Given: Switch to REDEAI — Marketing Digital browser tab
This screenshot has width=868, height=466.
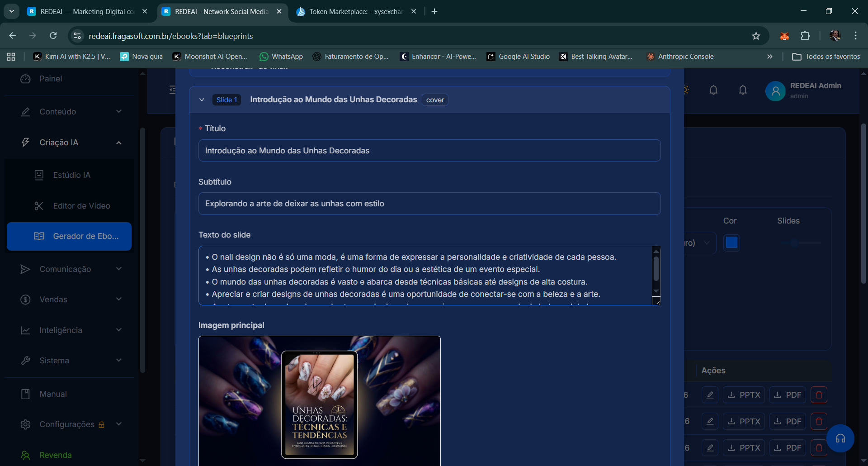Looking at the screenshot, I should tap(87, 11).
